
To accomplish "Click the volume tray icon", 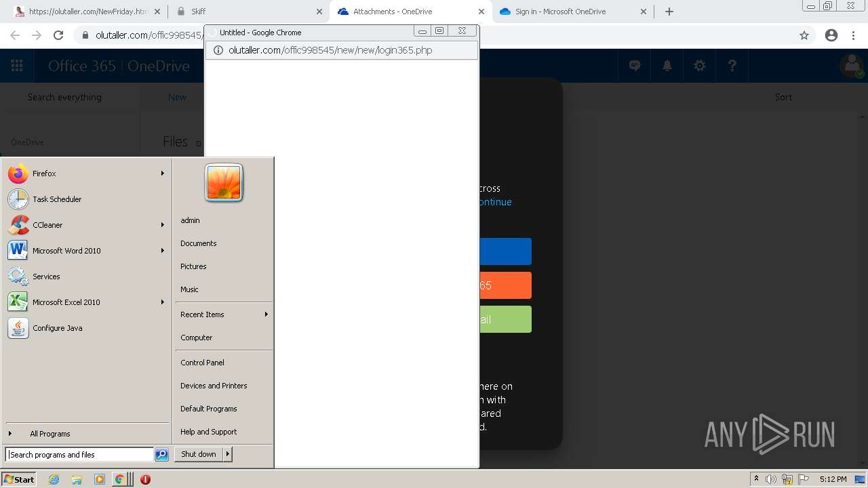I will (770, 479).
